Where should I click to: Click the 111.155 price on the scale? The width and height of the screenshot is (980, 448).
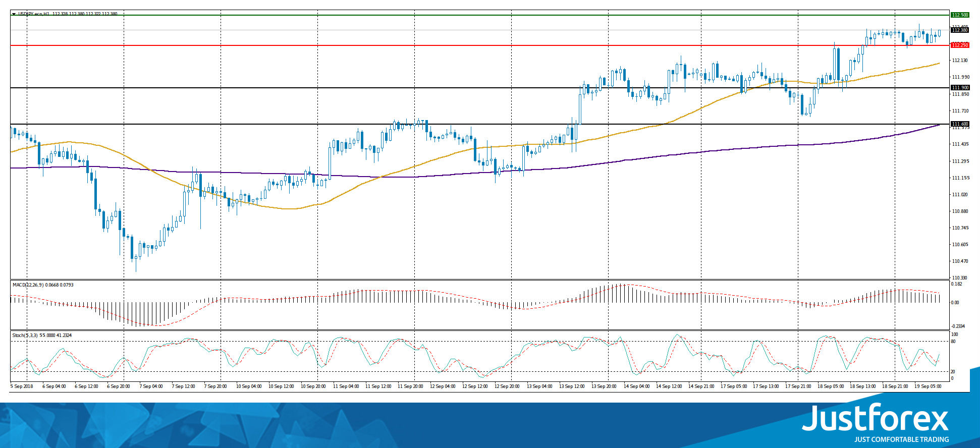click(x=960, y=178)
